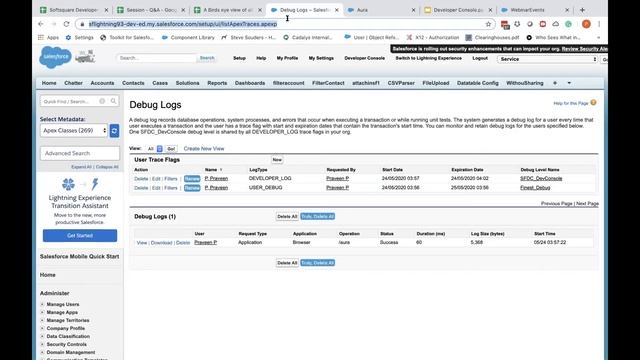The width and height of the screenshot is (640, 360).
Task: Switch to the Session - Q&A browser tab
Action: pyautogui.click(x=151, y=10)
